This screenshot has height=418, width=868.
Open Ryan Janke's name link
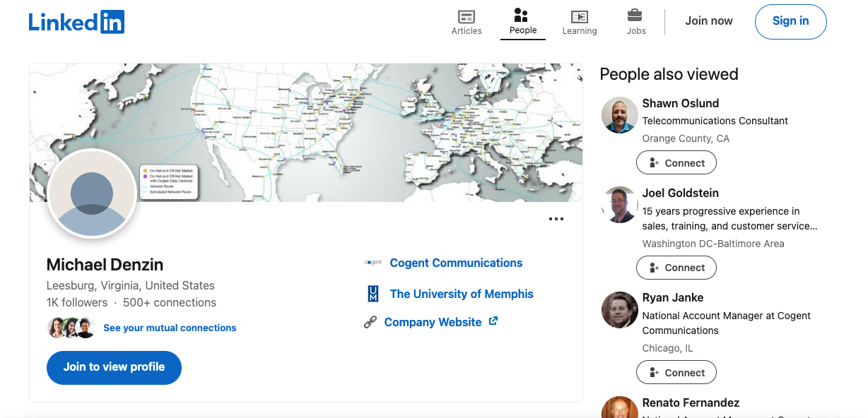[673, 297]
